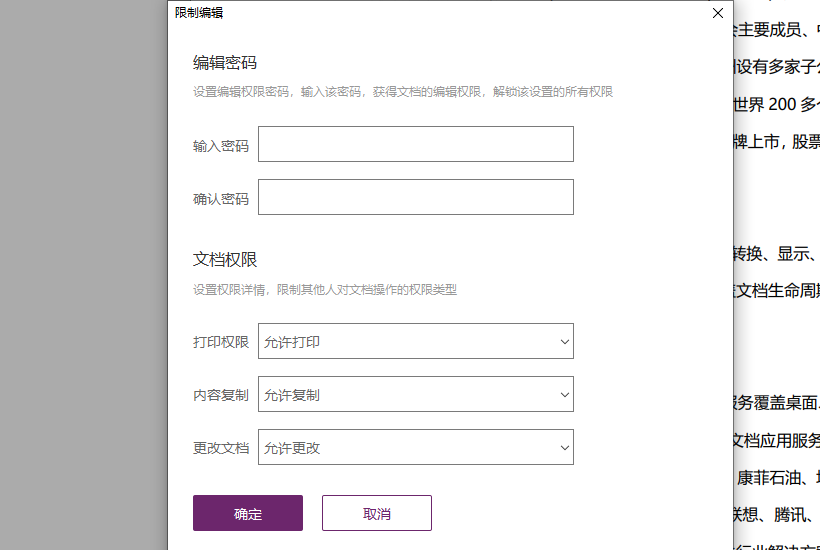This screenshot has width=820, height=550.
Task: Open the 打印权限 dropdown showing 允许打印
Action: pos(415,341)
